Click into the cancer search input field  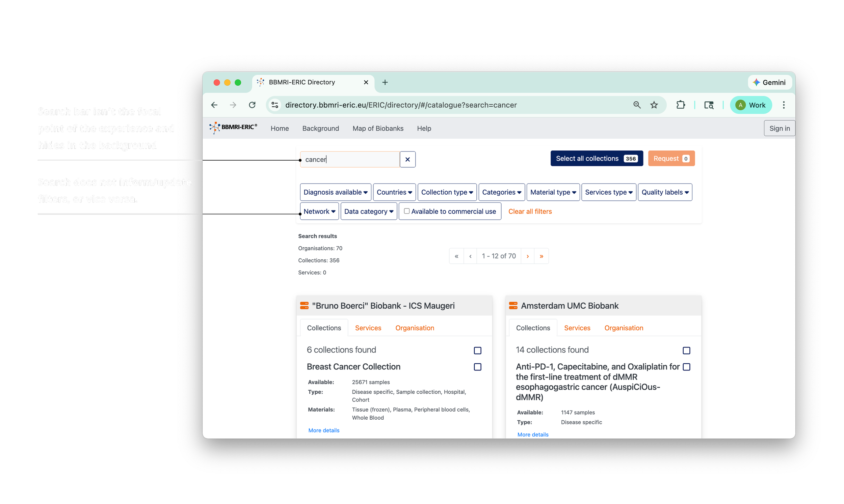350,159
